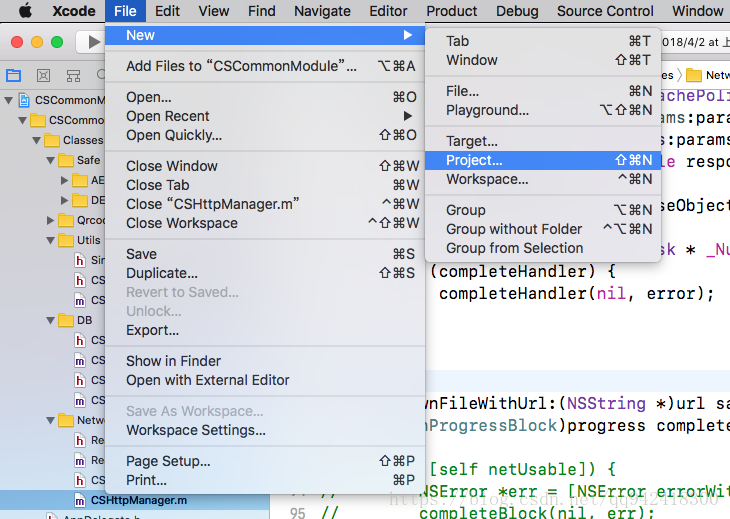This screenshot has width=730, height=519.
Task: Select Page Setup...
Action: [x=265, y=461]
